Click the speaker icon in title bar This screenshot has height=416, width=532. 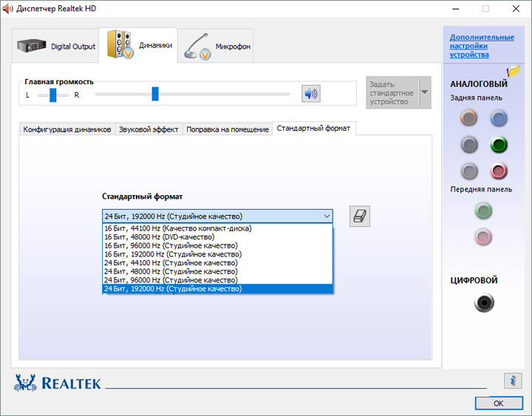pos(7,8)
